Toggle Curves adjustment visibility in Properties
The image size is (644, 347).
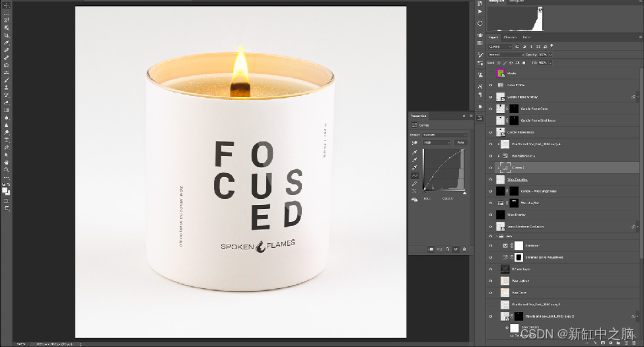(x=456, y=249)
